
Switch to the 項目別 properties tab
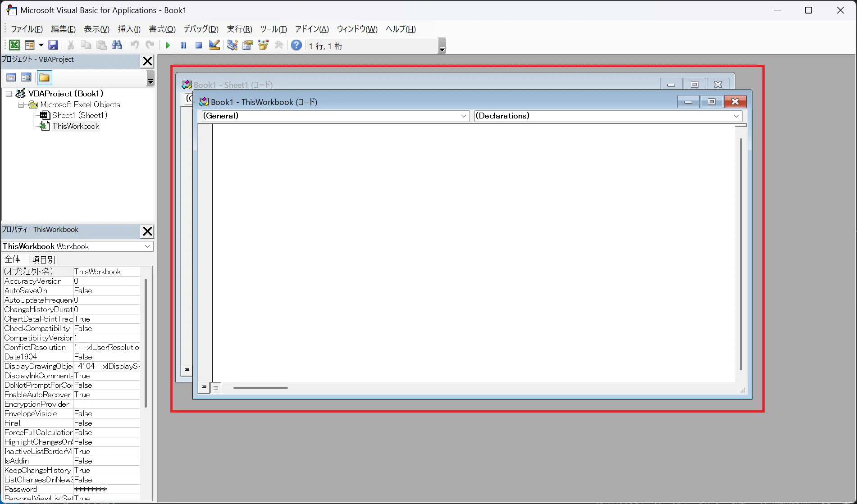pos(43,259)
